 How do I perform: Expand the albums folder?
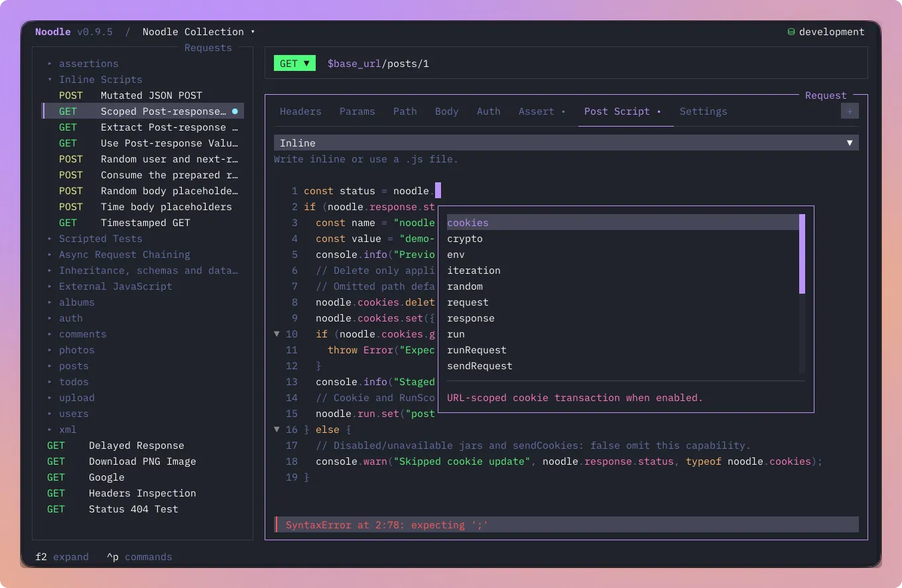(x=71, y=302)
